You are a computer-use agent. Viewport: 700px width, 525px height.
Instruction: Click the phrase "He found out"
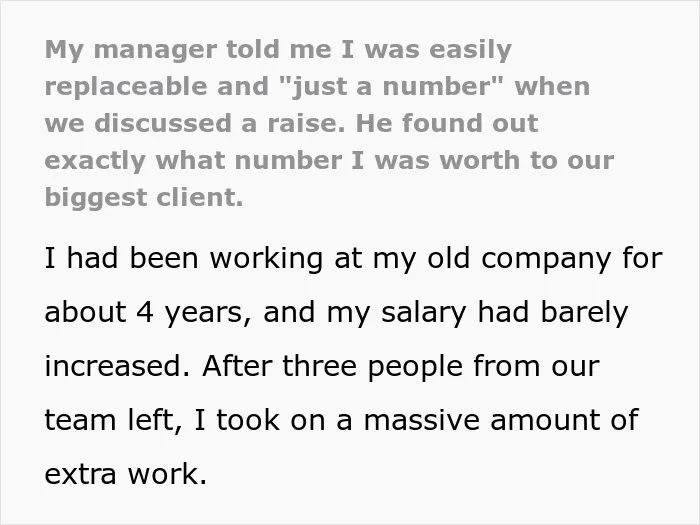coord(447,123)
